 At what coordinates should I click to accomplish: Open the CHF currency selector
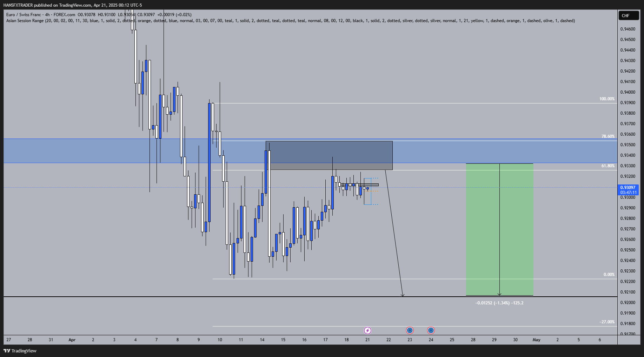click(x=628, y=15)
